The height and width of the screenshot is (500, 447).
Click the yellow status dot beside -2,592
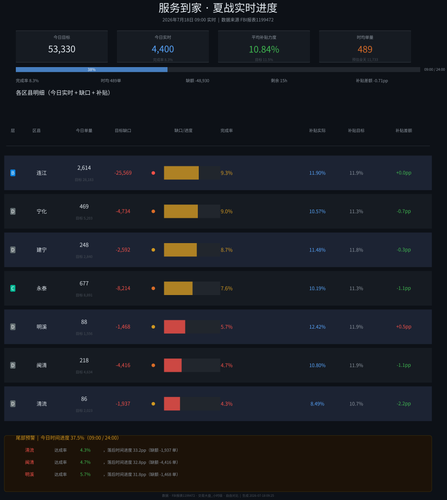153,250
